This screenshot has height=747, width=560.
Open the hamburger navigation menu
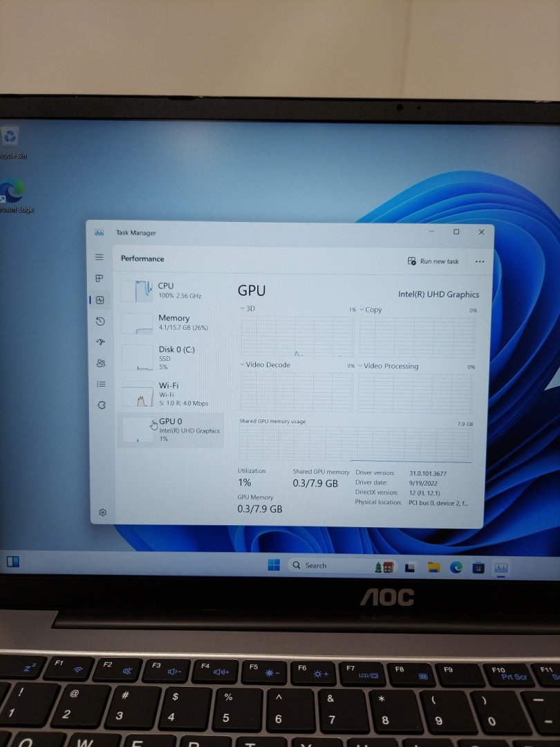tap(100, 257)
